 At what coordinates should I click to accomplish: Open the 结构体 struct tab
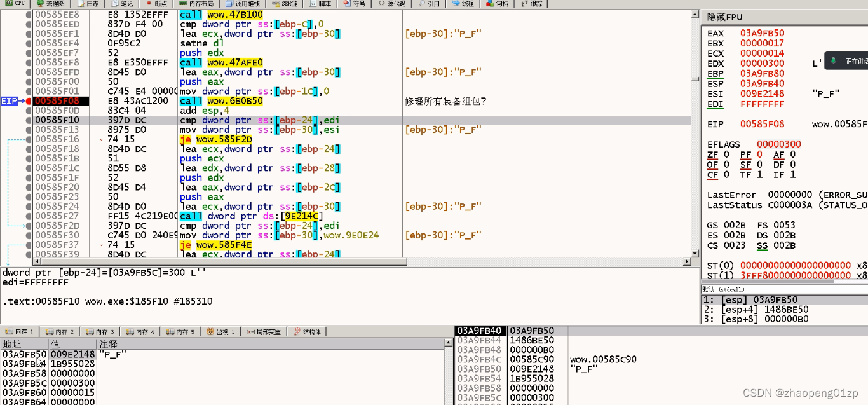308,332
